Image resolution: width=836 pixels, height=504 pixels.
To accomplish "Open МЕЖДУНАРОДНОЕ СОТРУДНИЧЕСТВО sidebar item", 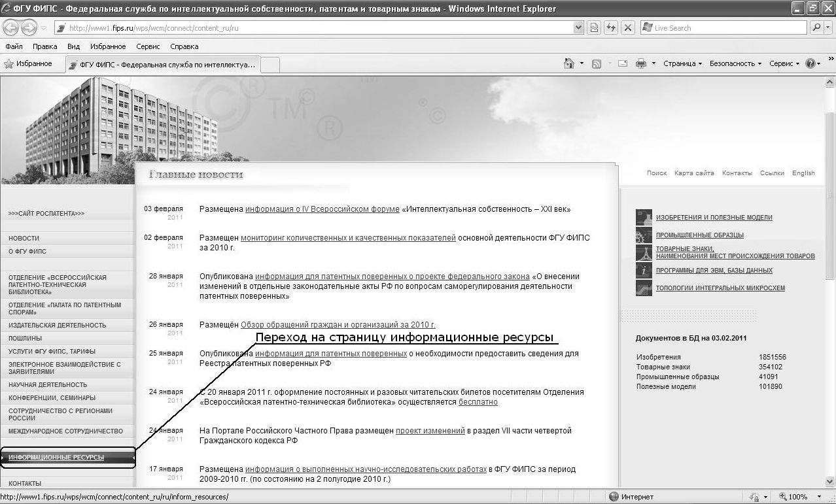I will 67,431.
